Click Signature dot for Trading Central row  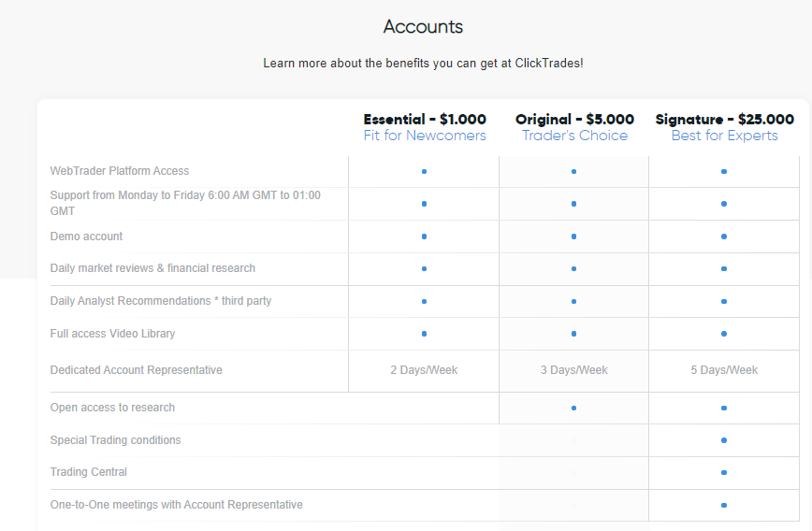pyautogui.click(x=724, y=472)
